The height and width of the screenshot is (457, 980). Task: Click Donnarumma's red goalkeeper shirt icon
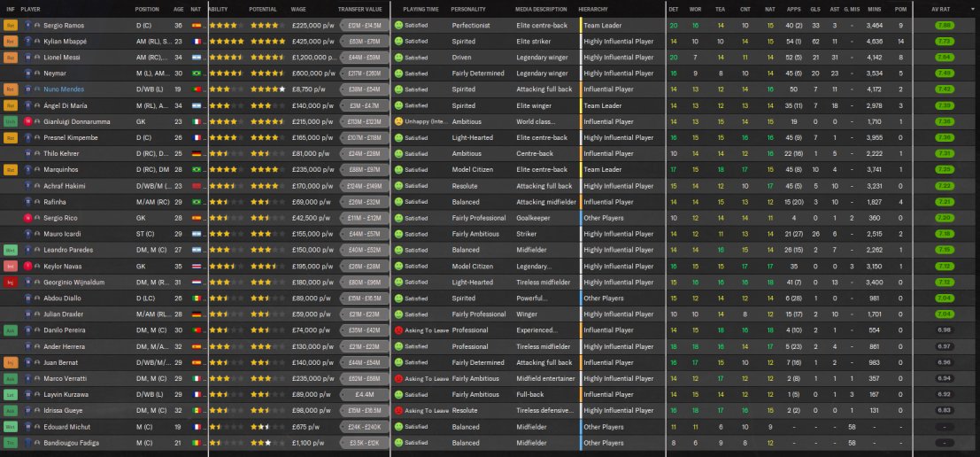27,122
